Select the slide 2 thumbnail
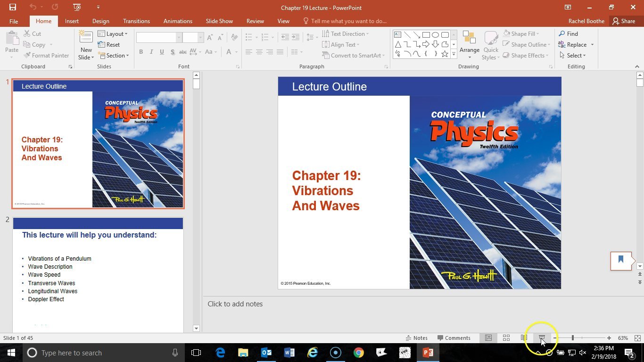The width and height of the screenshot is (644, 362). tap(98, 269)
